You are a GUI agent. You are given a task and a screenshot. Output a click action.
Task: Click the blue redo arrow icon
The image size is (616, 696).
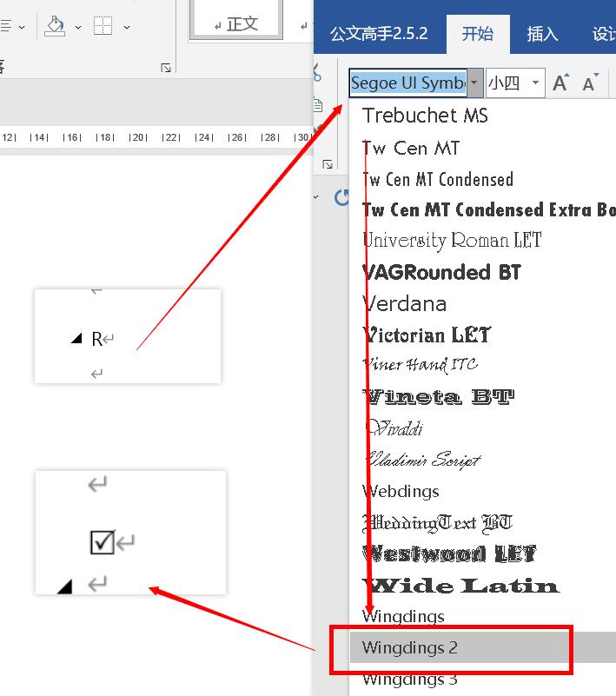341,198
